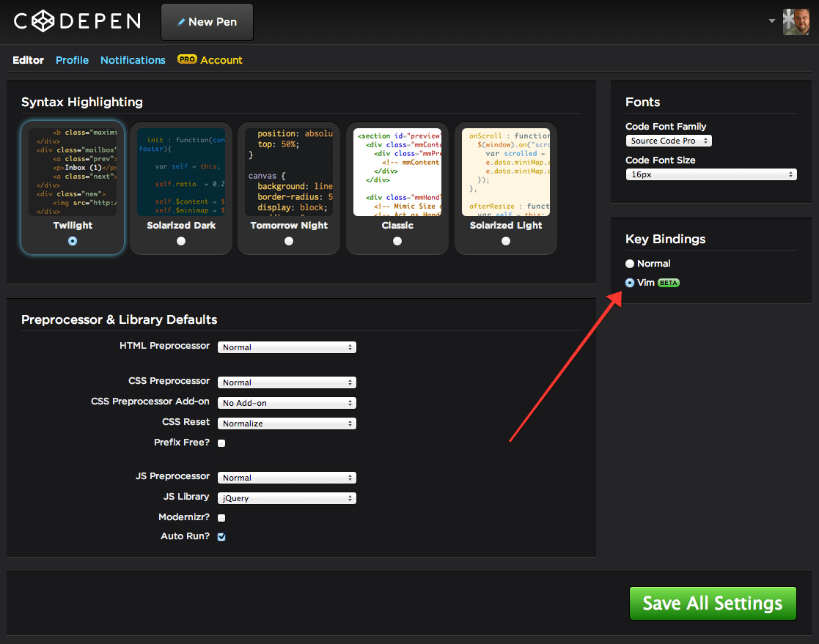Select Normal key bindings
819x644 pixels.
pos(629,263)
